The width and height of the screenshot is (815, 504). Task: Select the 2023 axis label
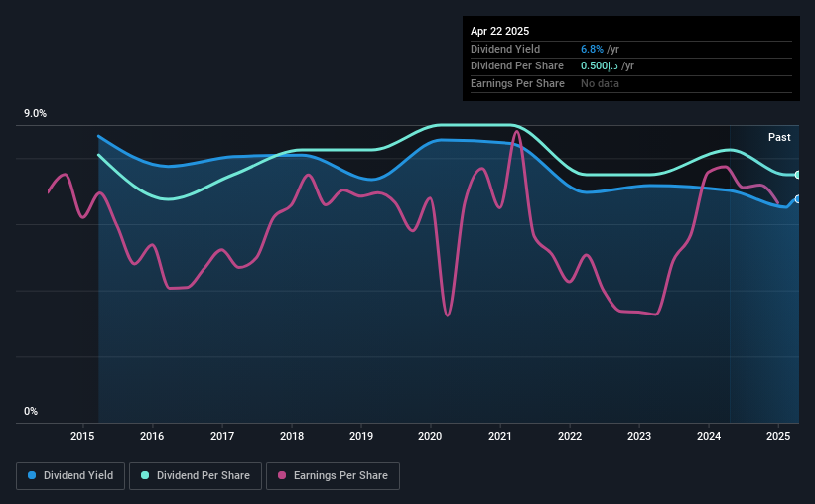click(x=639, y=436)
